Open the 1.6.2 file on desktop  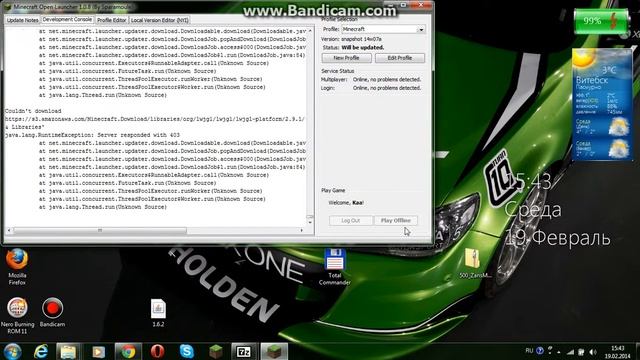click(x=158, y=313)
